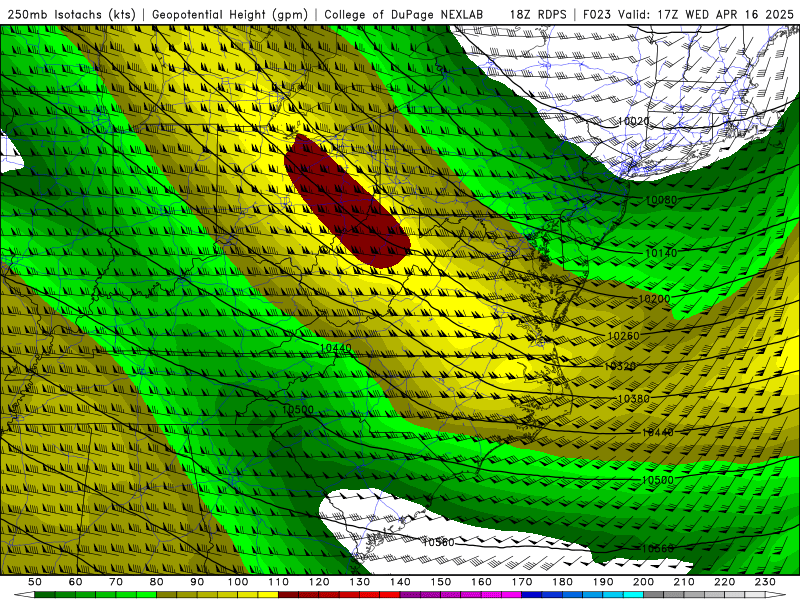This screenshot has width=800, height=600.
Task: Select the dark maroon swatch right of 110
Action: tap(289, 596)
